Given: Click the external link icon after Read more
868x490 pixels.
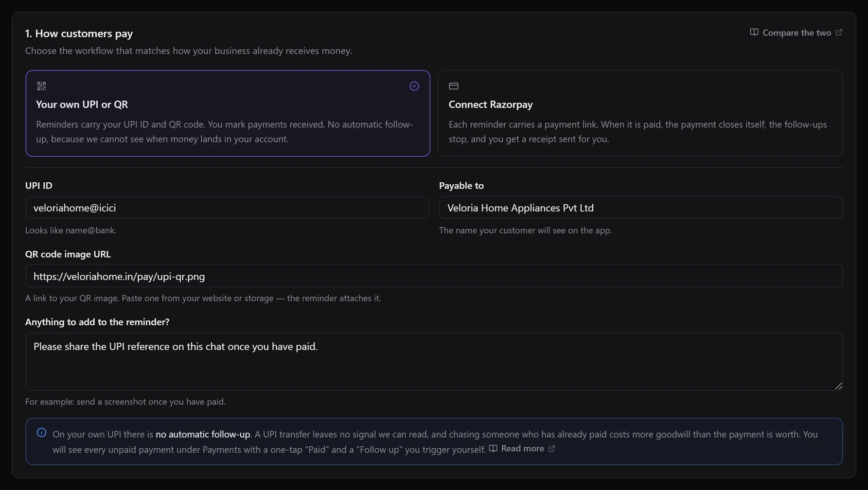Looking at the screenshot, I should (x=551, y=449).
